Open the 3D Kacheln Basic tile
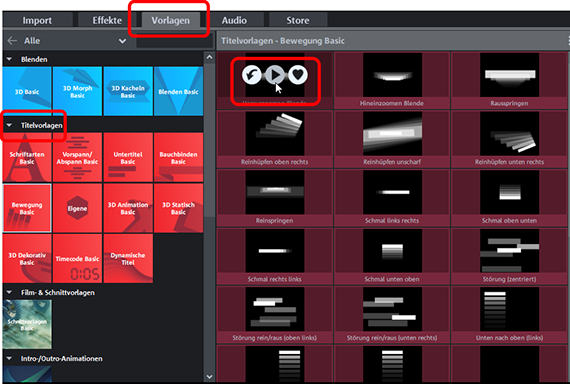570x384 pixels. point(128,91)
